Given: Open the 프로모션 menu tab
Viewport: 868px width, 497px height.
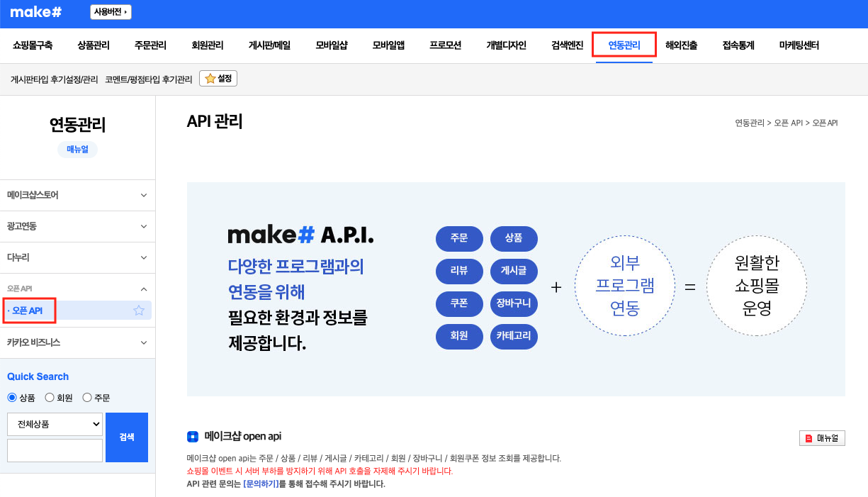Looking at the screenshot, I should point(444,44).
